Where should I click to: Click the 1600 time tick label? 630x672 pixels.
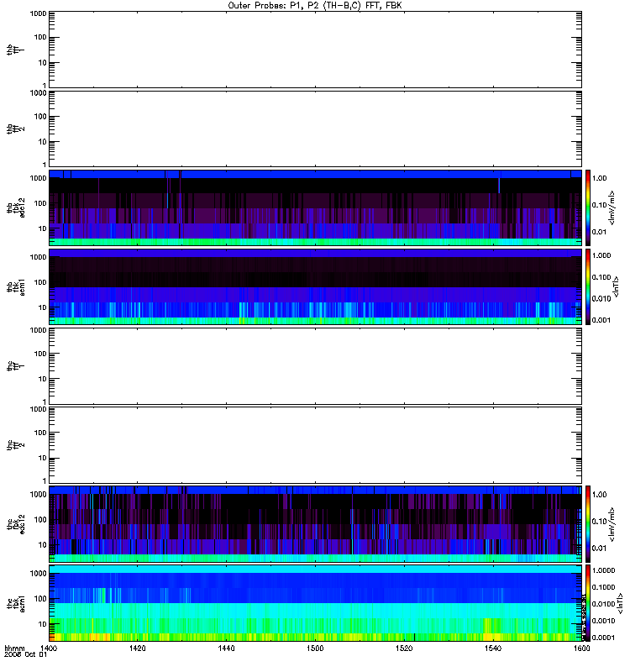pyautogui.click(x=581, y=648)
